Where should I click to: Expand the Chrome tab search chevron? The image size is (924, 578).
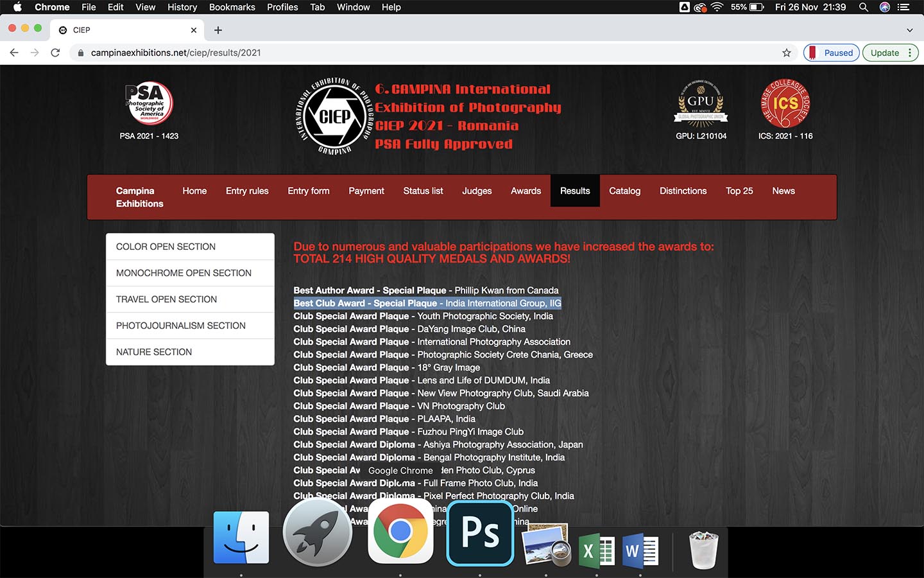(909, 30)
